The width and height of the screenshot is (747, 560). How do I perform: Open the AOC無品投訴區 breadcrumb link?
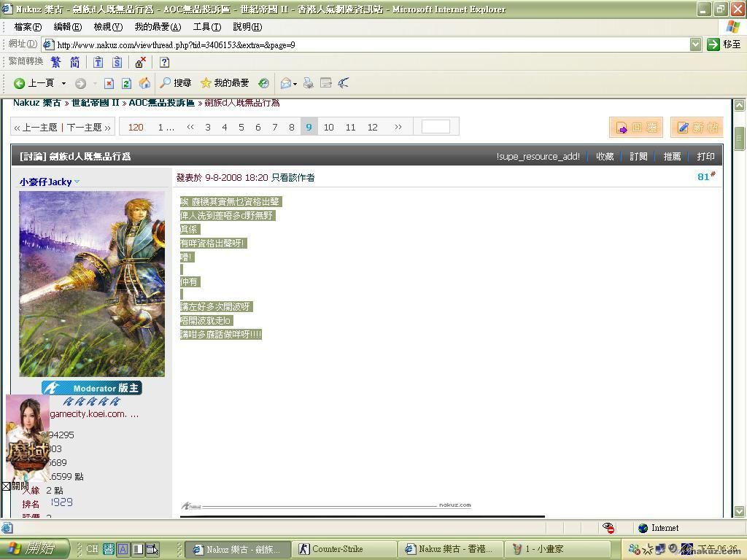pyautogui.click(x=162, y=103)
